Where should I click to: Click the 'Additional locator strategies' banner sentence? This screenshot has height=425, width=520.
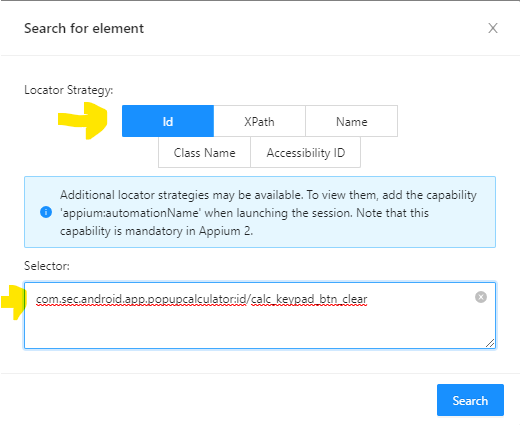[x=182, y=195]
